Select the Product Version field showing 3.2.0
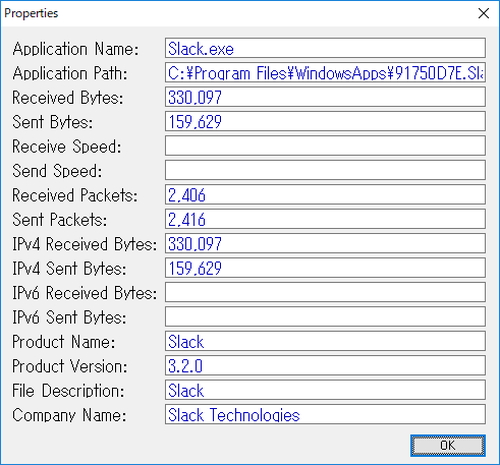500x465 pixels. point(325,365)
